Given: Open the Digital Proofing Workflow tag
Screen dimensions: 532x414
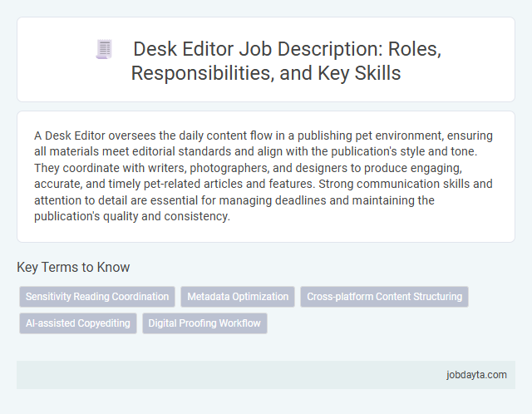Looking at the screenshot, I should tap(204, 323).
